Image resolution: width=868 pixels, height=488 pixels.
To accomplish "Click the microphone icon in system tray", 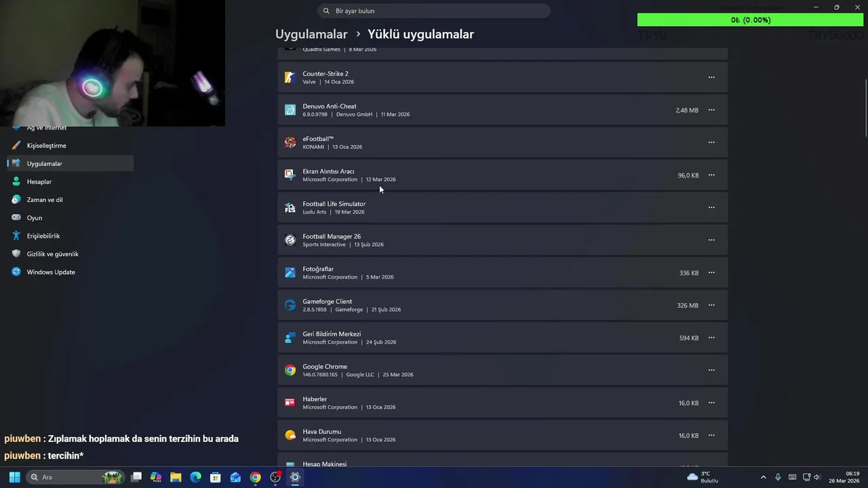I will (778, 477).
